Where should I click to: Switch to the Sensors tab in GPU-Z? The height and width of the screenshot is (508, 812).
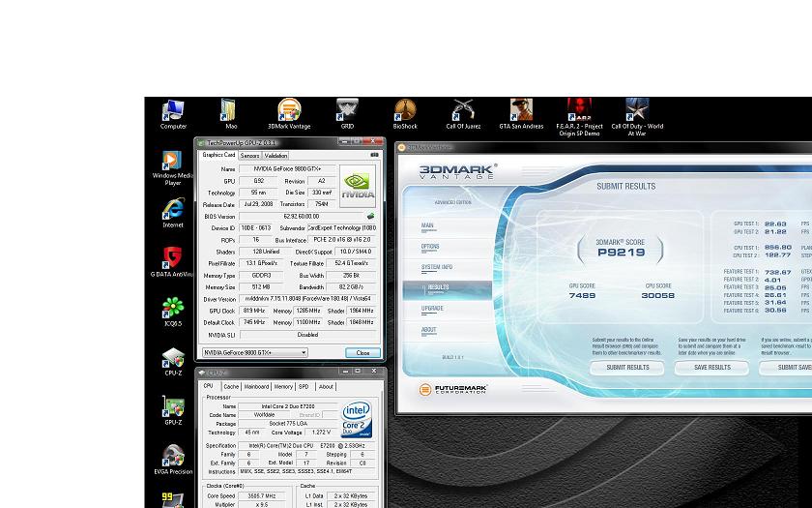click(249, 156)
